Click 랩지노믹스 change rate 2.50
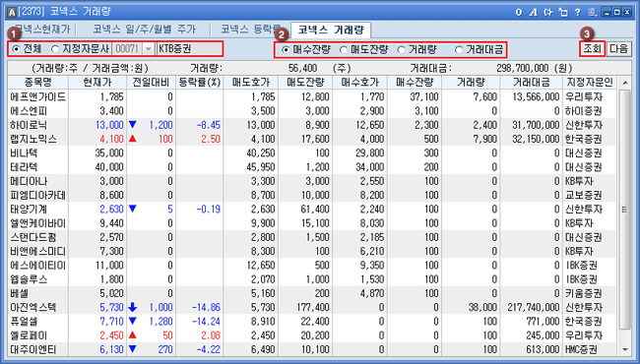This screenshot has width=640, height=364. coord(210,139)
